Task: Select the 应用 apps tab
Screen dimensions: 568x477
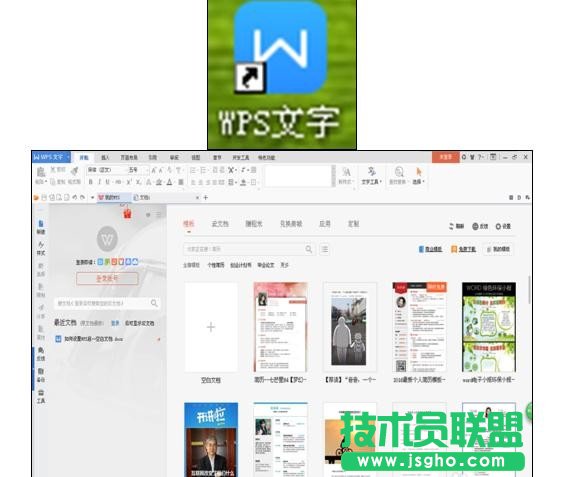Action: (x=325, y=224)
